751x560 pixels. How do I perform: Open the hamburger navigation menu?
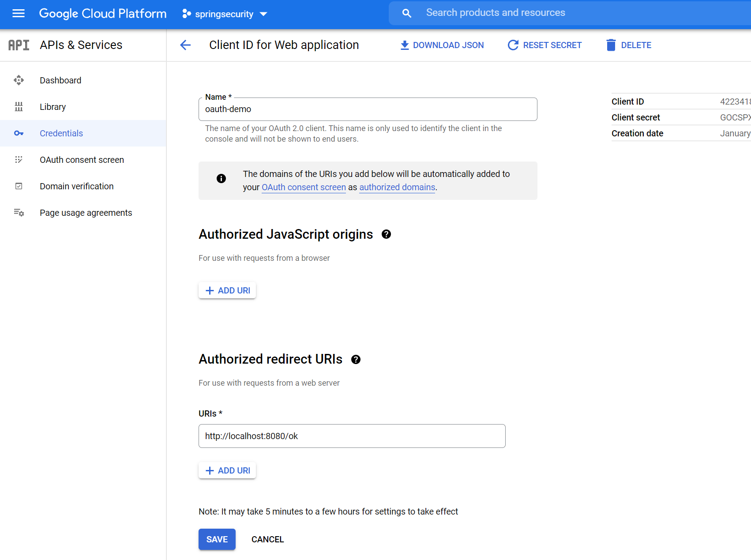[19, 14]
